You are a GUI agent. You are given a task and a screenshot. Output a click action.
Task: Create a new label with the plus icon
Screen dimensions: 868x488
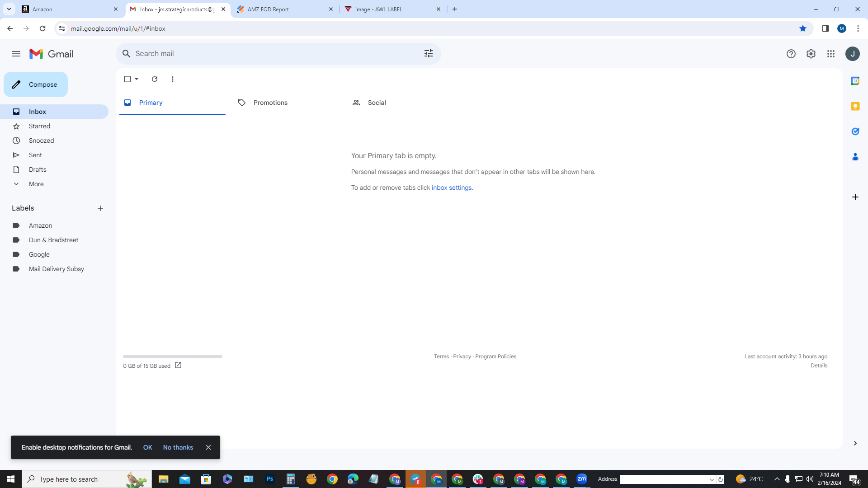pyautogui.click(x=100, y=208)
